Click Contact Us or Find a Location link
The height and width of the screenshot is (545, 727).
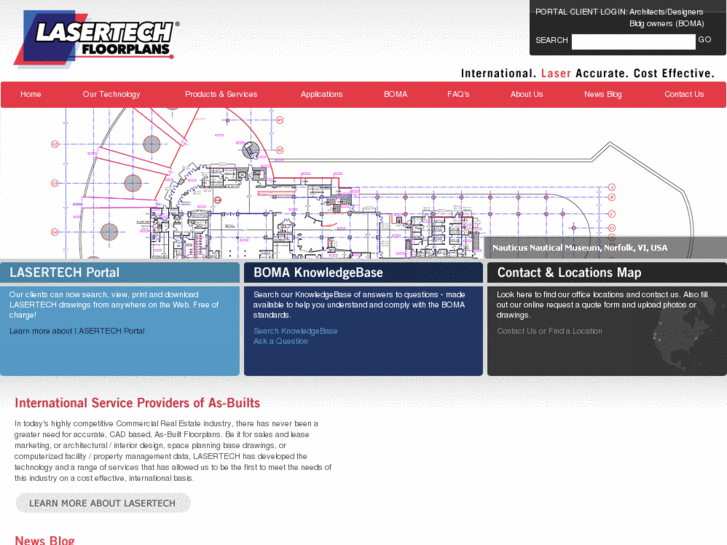tap(549, 331)
